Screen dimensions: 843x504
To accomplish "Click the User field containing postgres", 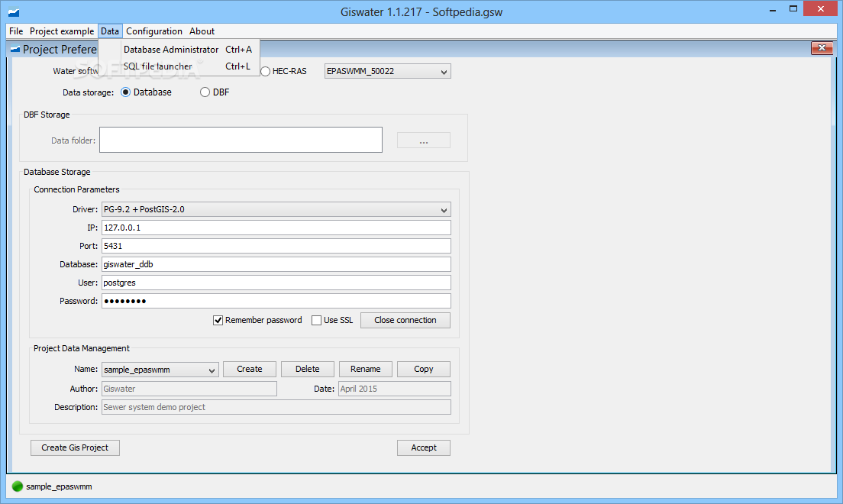I will point(276,283).
